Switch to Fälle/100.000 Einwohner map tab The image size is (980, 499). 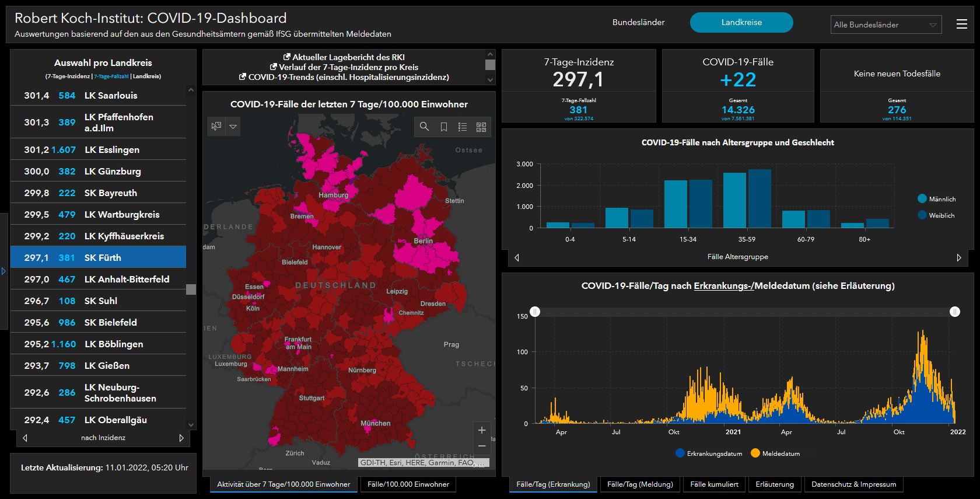pyautogui.click(x=408, y=484)
